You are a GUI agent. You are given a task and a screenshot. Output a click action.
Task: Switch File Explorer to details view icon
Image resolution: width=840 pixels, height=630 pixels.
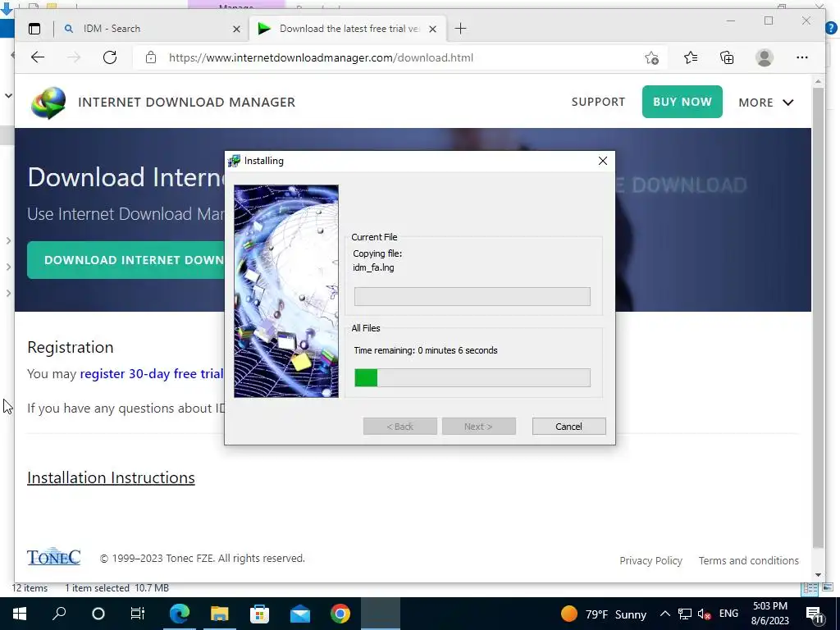click(810, 588)
